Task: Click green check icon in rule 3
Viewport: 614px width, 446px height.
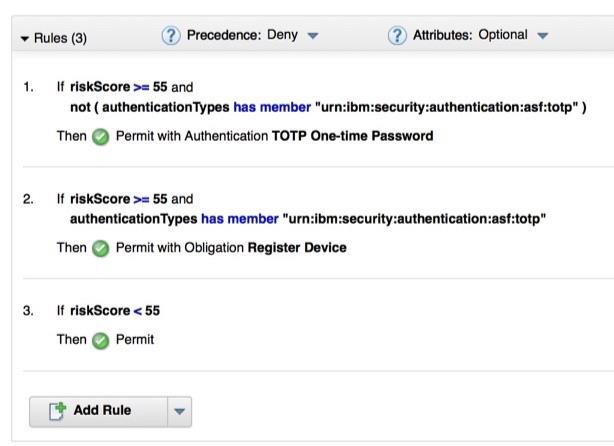Action: [100, 340]
